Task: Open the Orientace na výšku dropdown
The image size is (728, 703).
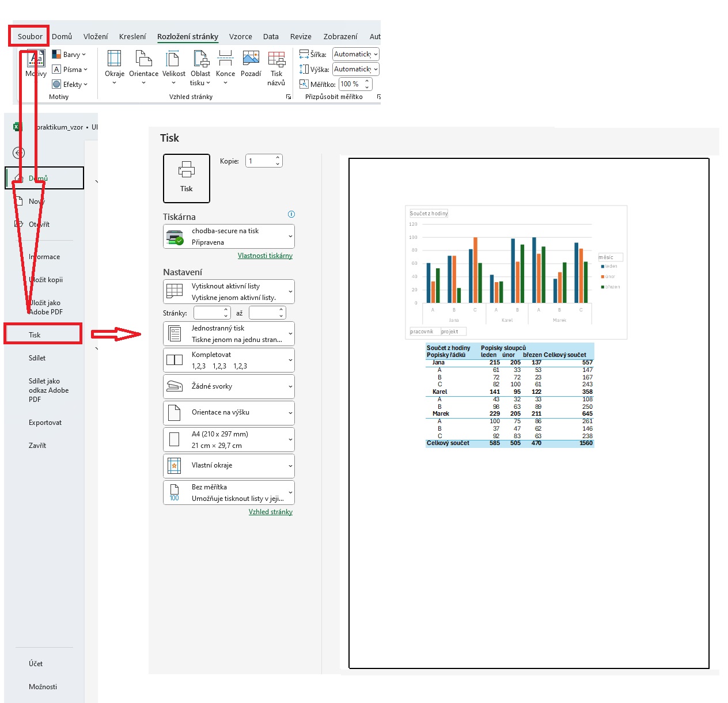Action: click(229, 412)
